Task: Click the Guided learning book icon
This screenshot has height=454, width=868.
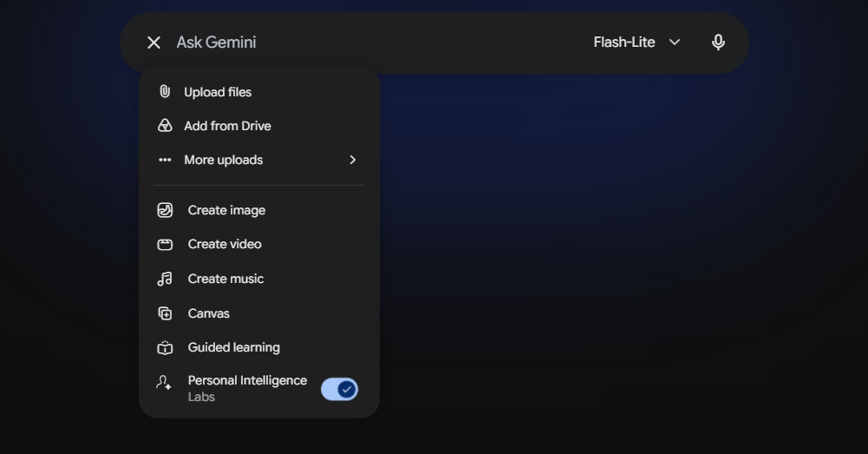Action: (165, 348)
